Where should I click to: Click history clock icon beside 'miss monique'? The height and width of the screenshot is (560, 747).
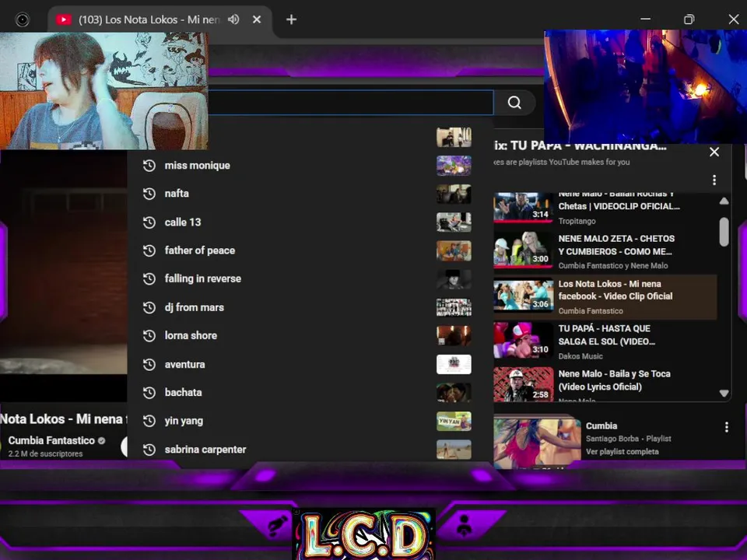(149, 165)
